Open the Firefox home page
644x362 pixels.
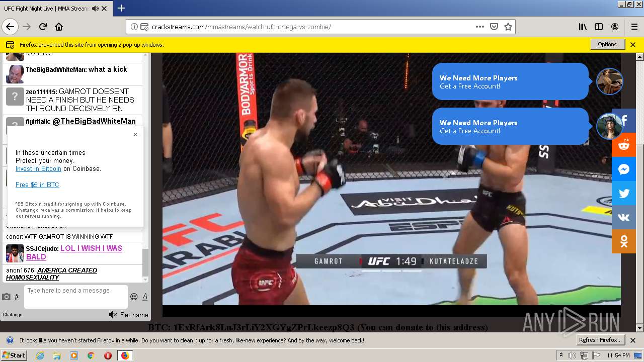click(x=59, y=27)
